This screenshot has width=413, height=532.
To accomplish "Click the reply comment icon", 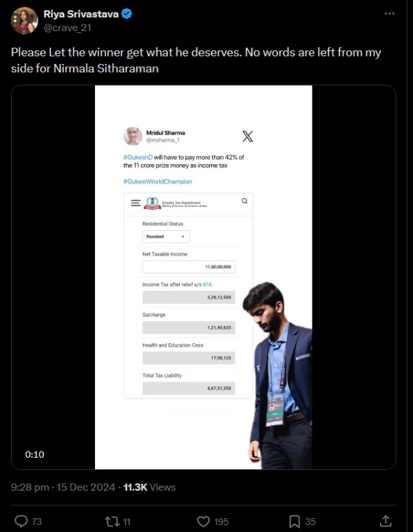I will pos(21,521).
